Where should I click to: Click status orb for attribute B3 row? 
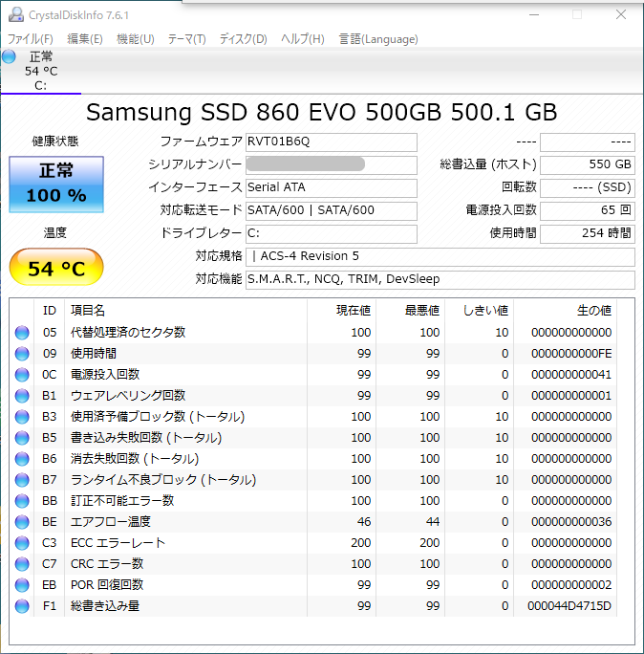[x=22, y=417]
